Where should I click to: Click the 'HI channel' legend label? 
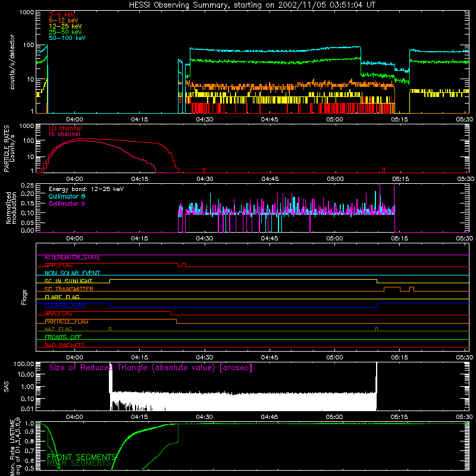tap(64, 134)
